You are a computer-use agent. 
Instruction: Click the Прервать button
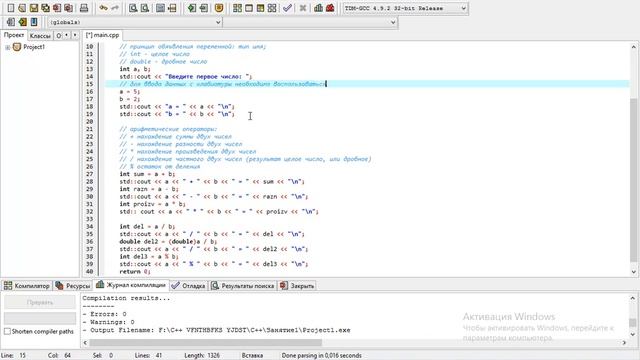(40, 302)
